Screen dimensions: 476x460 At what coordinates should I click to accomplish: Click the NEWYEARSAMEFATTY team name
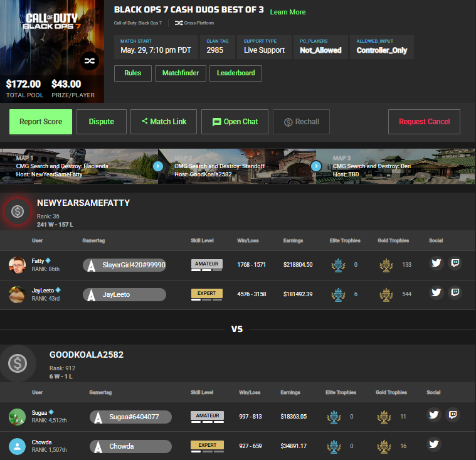pyautogui.click(x=83, y=203)
